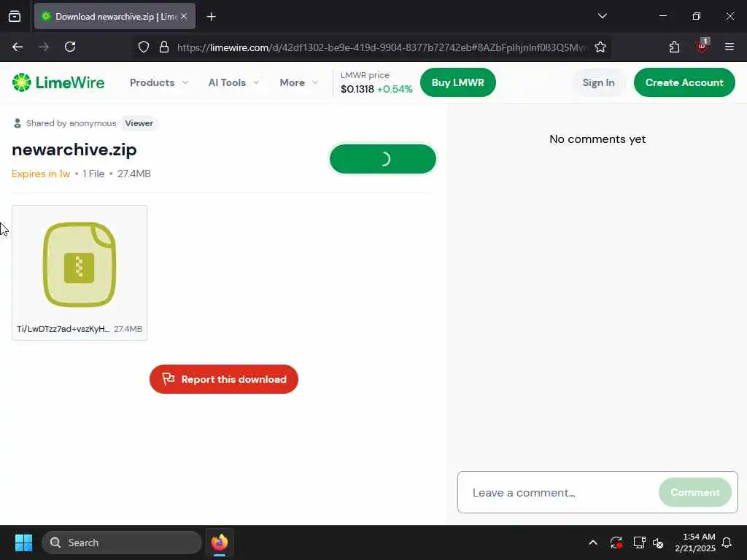Image resolution: width=747 pixels, height=560 pixels.
Task: Bookmark this page with the star
Action: [x=600, y=47]
